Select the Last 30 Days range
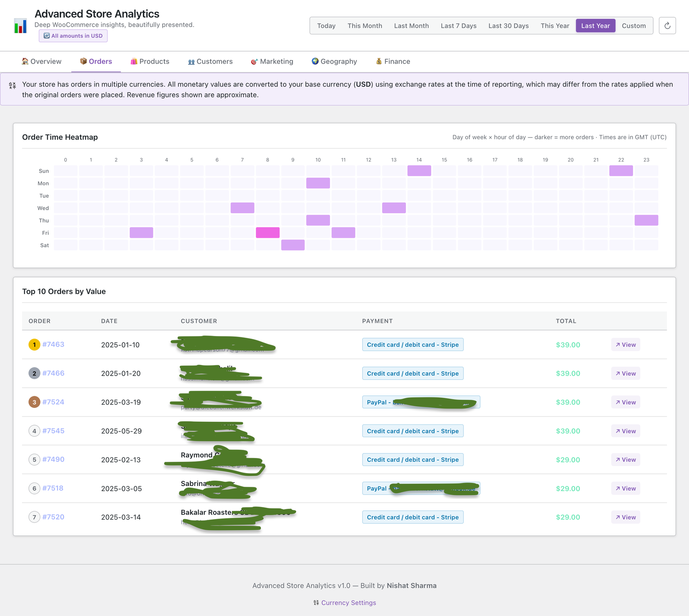Image resolution: width=689 pixels, height=616 pixels. tap(509, 26)
